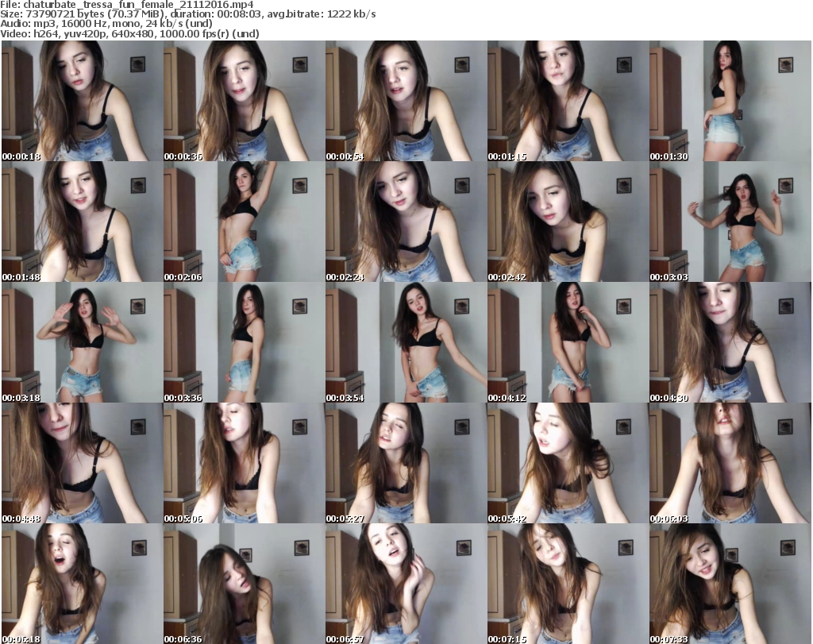Select the thumbnail stamped 00:04:48
The height and width of the screenshot is (644, 813).
click(x=82, y=463)
